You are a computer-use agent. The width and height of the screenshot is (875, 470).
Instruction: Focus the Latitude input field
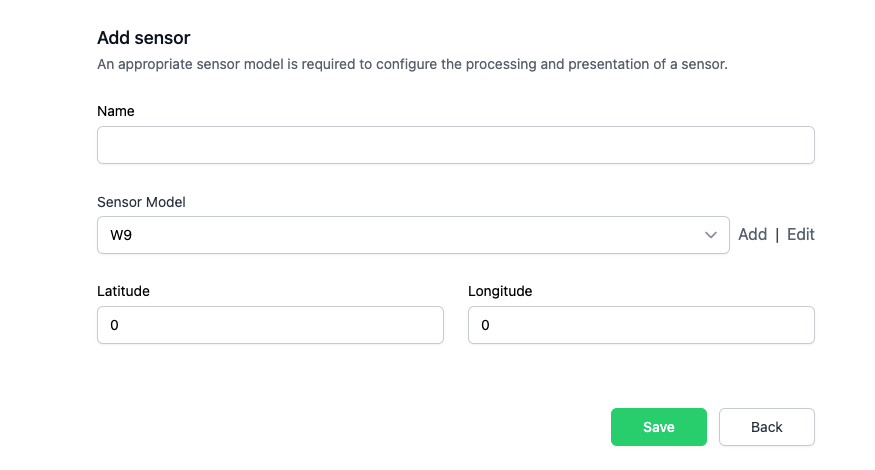pyautogui.click(x=270, y=325)
